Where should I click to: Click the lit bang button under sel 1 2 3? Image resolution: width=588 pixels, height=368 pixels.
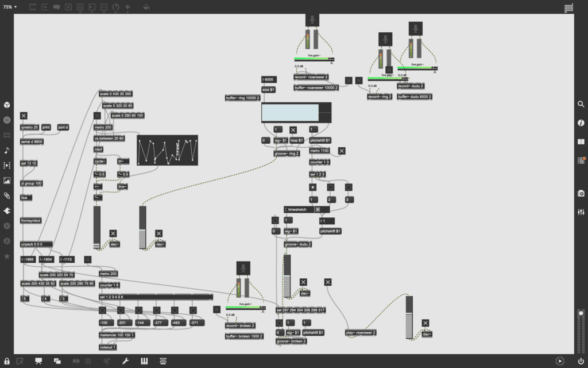click(313, 187)
